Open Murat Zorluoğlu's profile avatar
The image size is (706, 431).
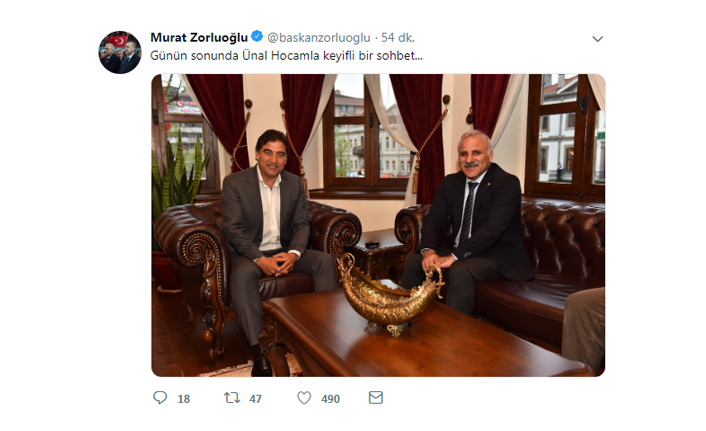click(x=120, y=52)
